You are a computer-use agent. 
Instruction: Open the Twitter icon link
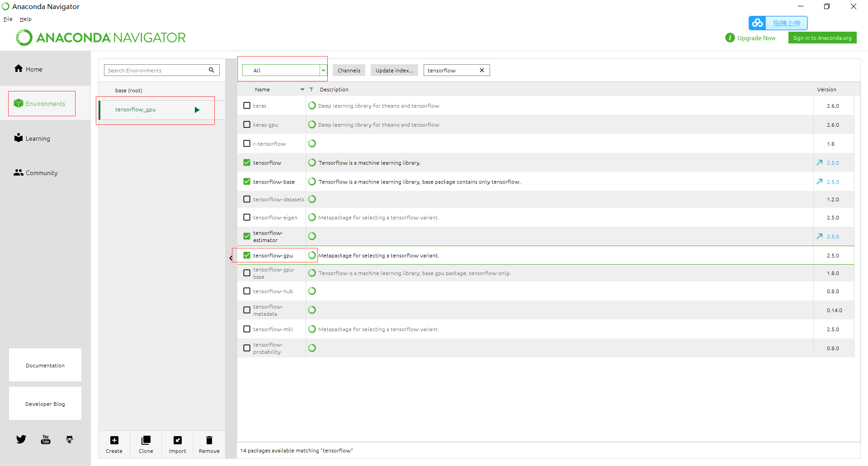point(21,439)
